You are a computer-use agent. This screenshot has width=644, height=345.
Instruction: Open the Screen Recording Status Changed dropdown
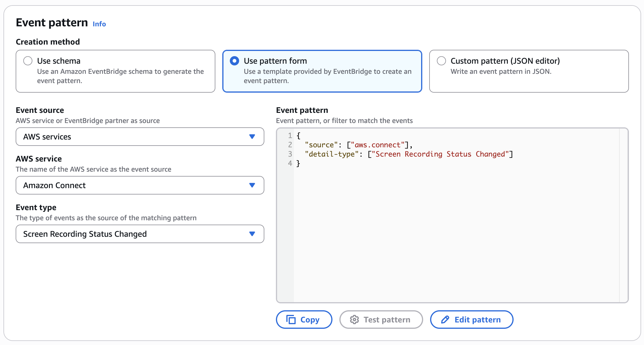click(x=140, y=234)
